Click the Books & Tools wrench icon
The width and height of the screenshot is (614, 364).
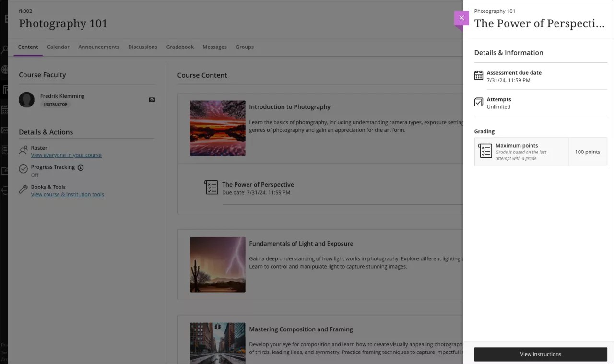pos(23,189)
